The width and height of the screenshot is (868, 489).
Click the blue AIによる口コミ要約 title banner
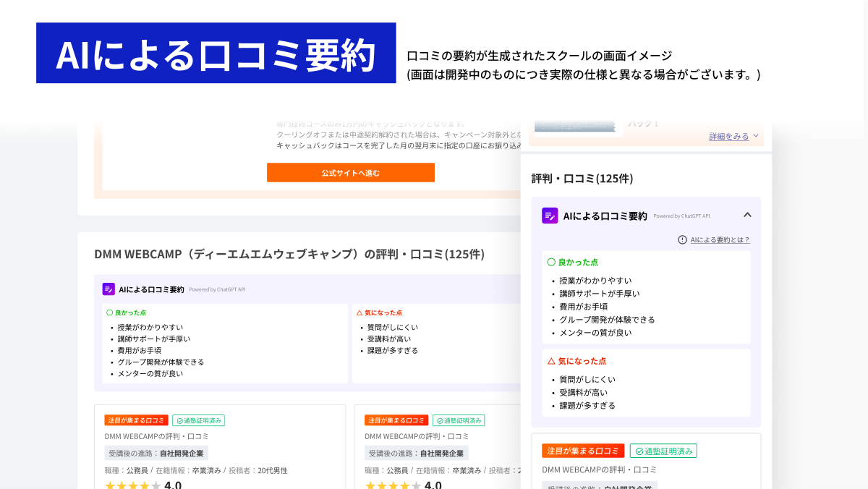[216, 53]
